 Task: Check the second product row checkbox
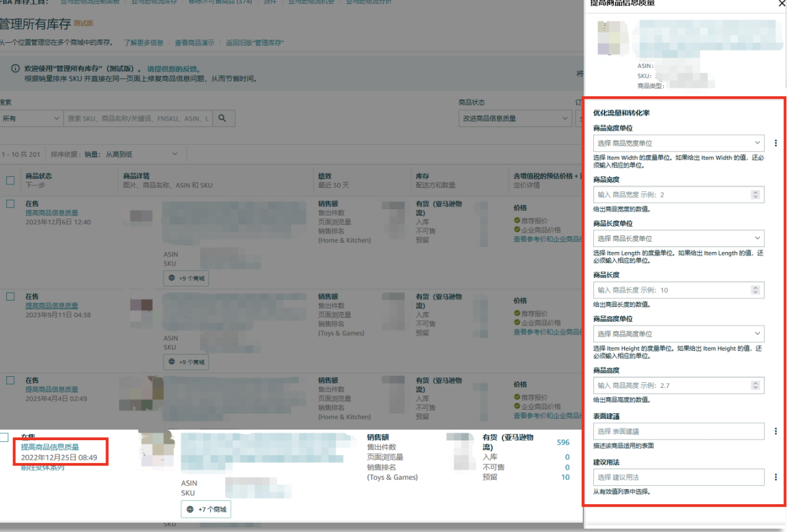click(10, 297)
